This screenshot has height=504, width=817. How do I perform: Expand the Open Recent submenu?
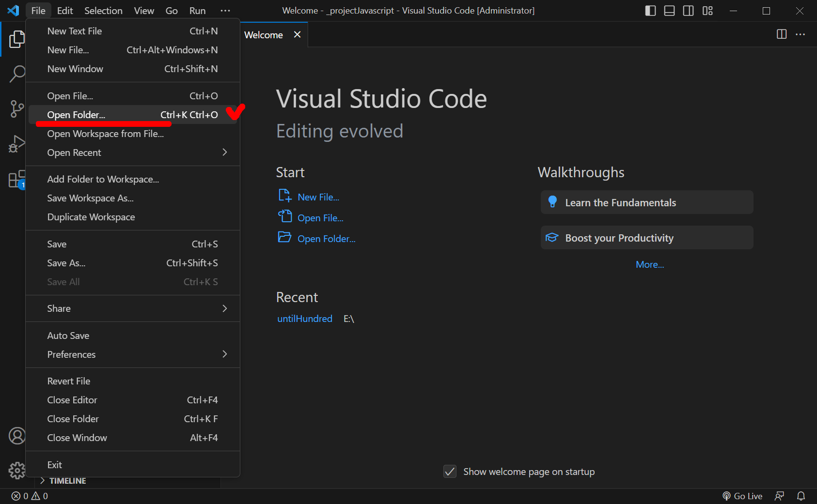coord(133,153)
